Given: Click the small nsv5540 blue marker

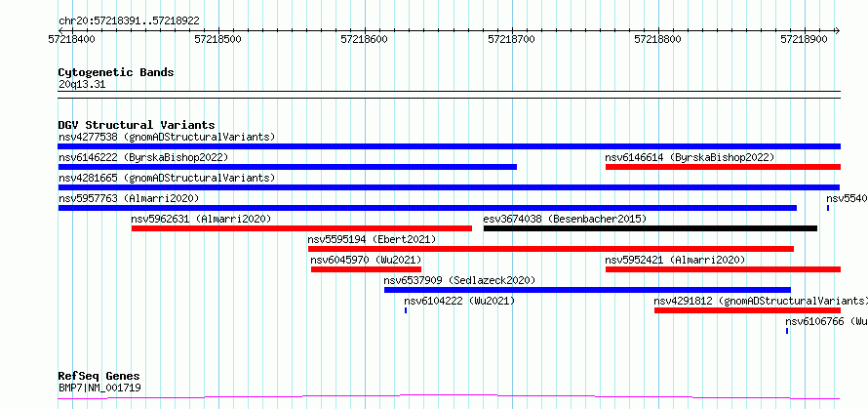Looking at the screenshot, I should (828, 208).
